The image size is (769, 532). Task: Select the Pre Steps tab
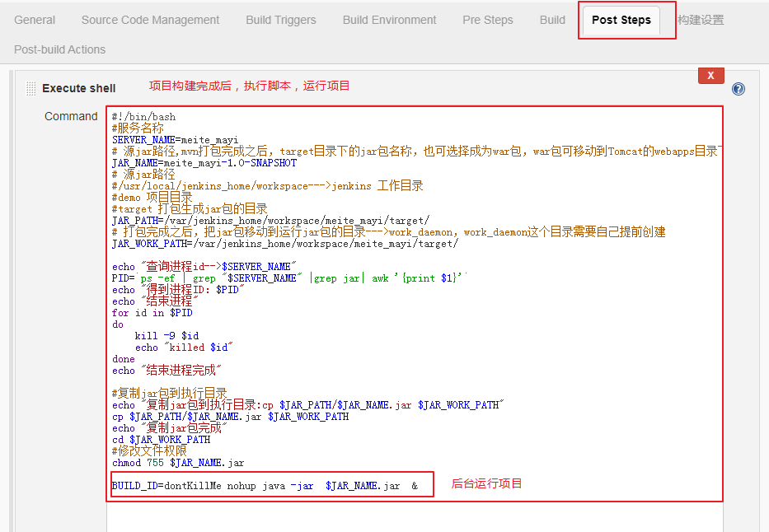[x=488, y=20]
